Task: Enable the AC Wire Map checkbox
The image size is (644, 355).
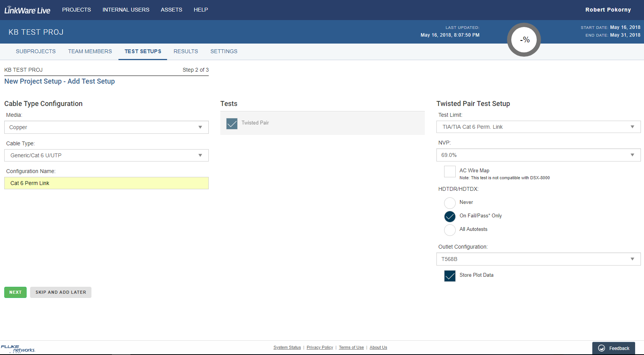Action: tap(450, 172)
